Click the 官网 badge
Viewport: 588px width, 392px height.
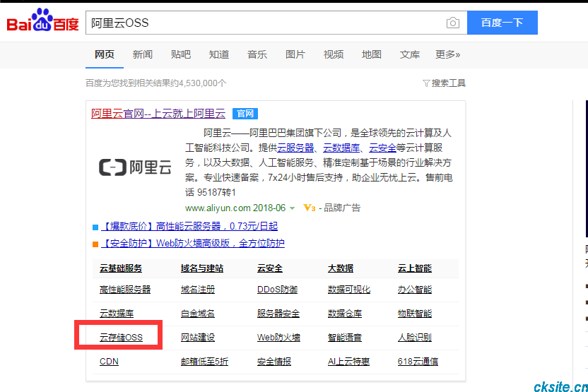point(245,114)
